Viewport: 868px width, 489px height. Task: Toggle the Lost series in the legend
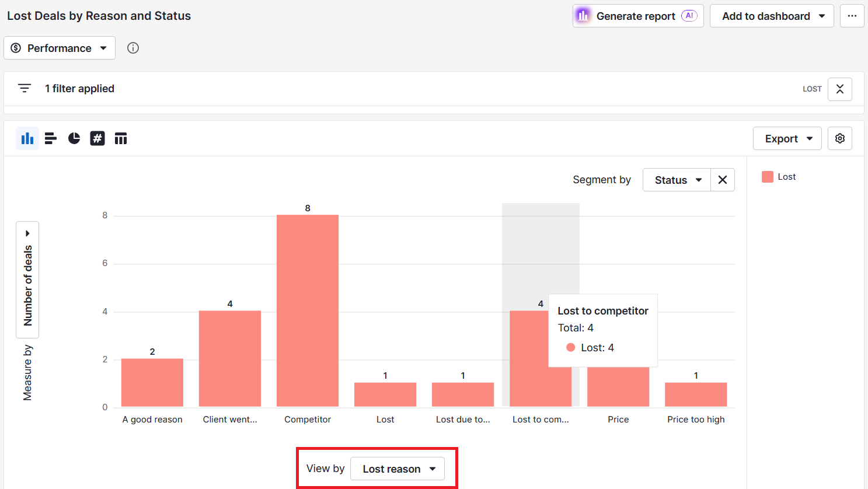pyautogui.click(x=779, y=176)
